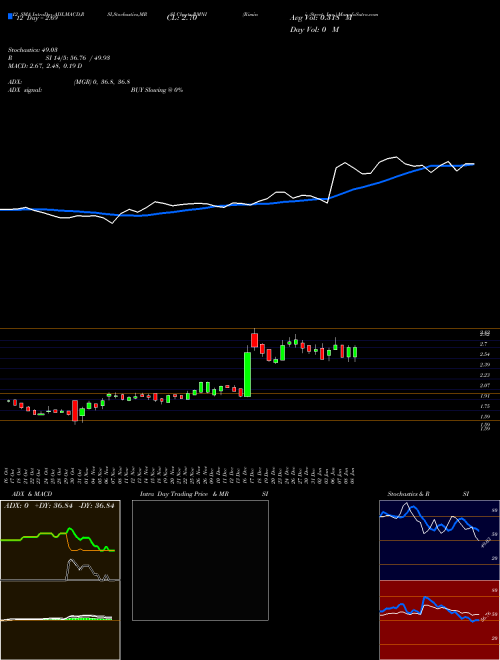
Task: Click the blue 12 Day SMA legend square
Action: (10, 16)
